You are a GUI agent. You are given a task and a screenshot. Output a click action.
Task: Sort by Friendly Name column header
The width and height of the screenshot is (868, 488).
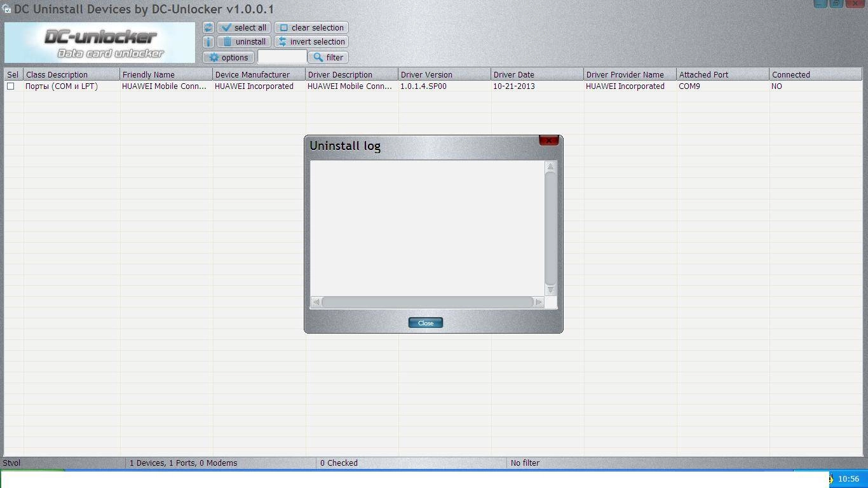point(166,74)
